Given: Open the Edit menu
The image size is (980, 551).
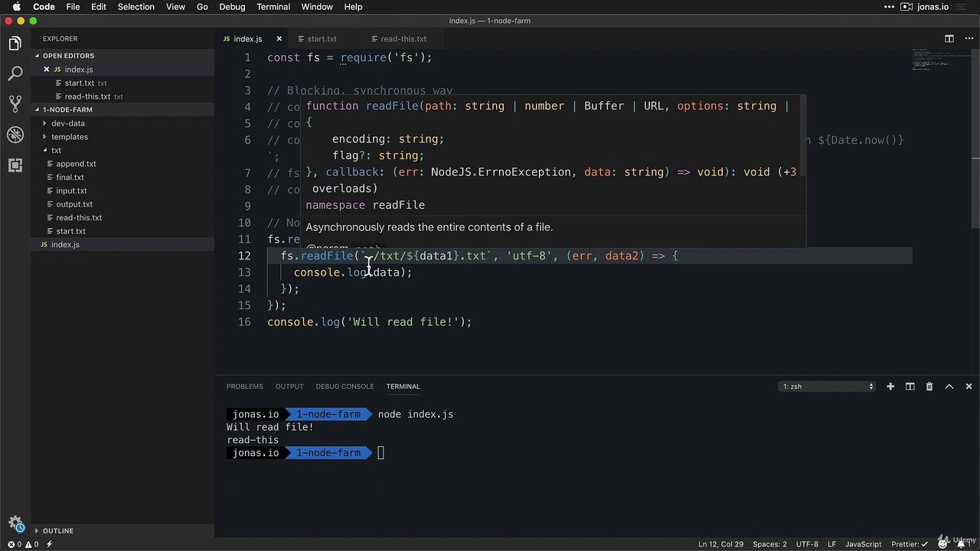Looking at the screenshot, I should 99,7.
